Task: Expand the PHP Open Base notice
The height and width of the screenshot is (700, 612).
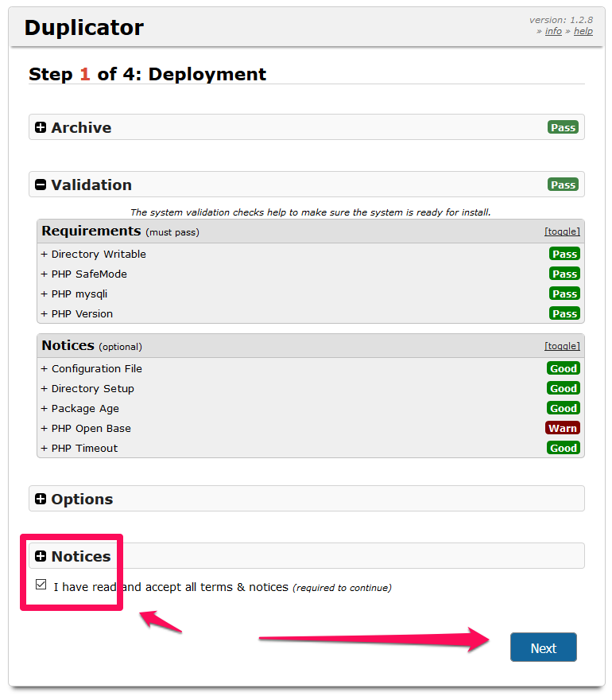Action: click(x=86, y=429)
